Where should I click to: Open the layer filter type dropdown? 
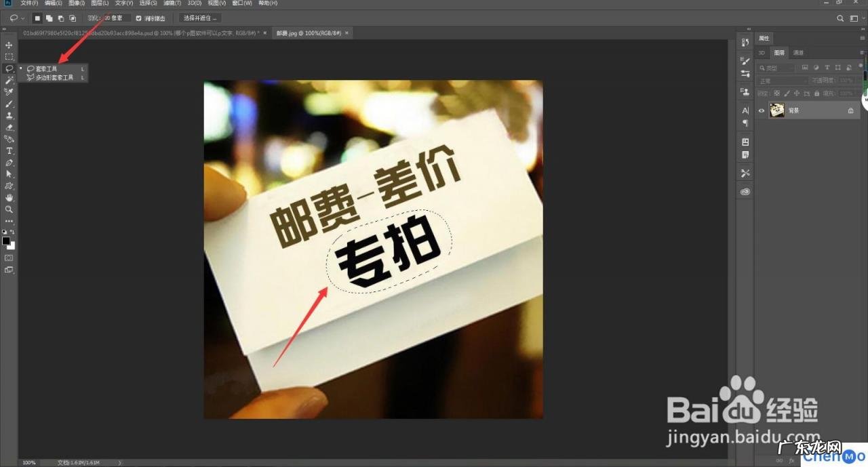775,68
